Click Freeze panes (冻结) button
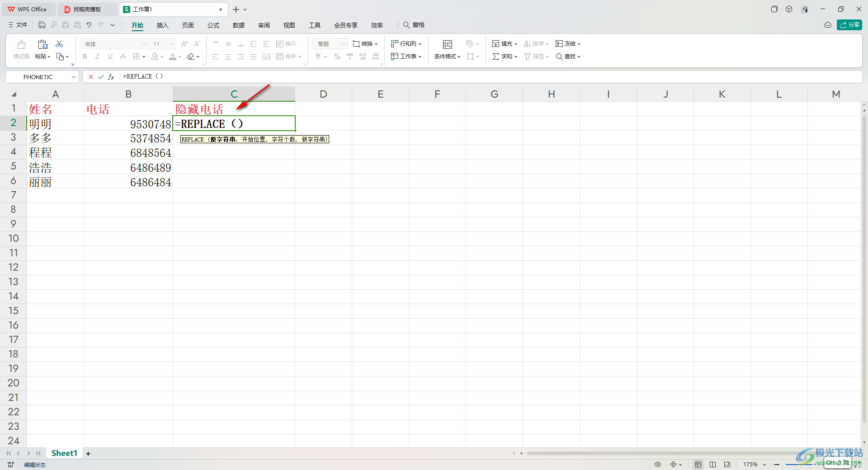 click(x=568, y=44)
